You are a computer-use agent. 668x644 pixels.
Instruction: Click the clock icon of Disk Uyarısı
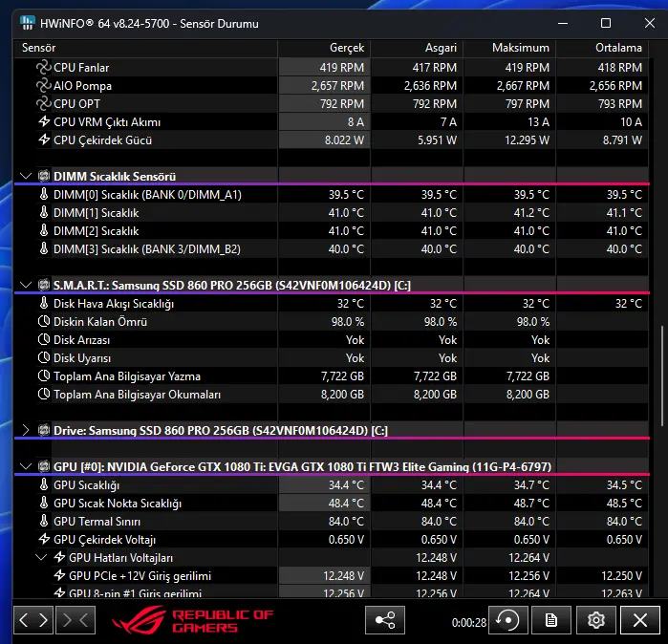pos(44,357)
